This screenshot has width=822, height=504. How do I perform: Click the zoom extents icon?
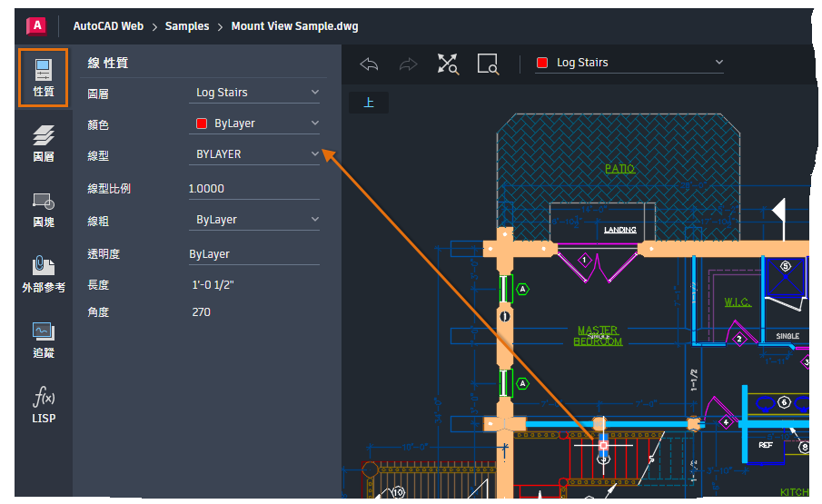point(448,64)
